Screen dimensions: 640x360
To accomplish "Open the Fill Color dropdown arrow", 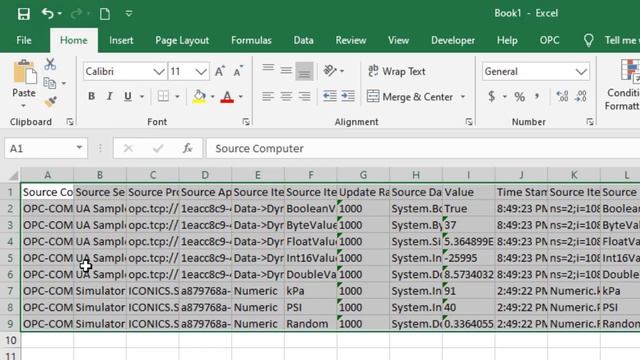I will pos(213,97).
